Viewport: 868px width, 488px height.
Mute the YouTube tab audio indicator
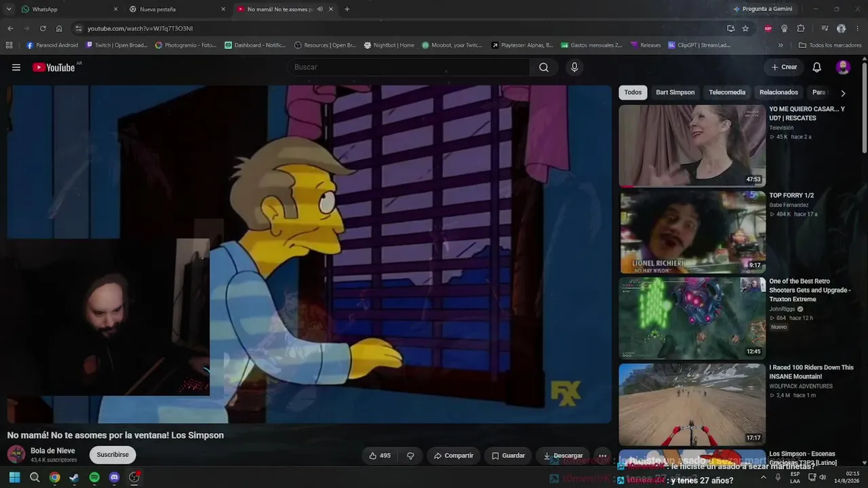(320, 9)
